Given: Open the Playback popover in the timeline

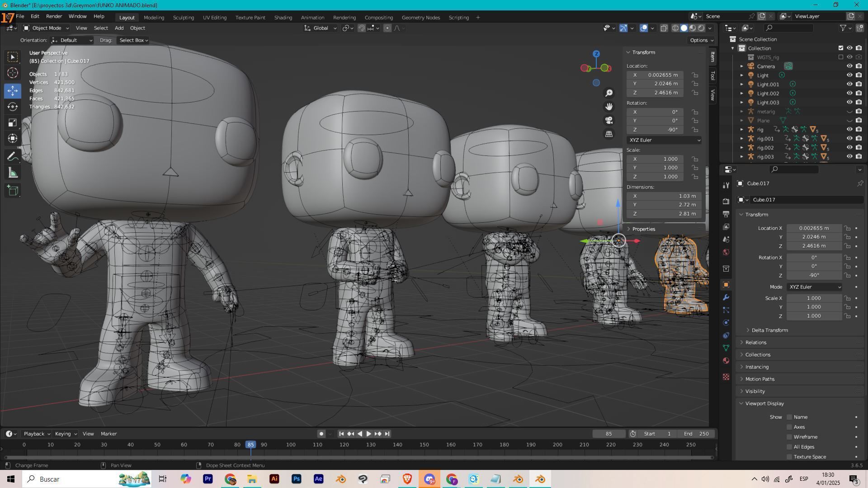Looking at the screenshot, I should pyautogui.click(x=36, y=434).
